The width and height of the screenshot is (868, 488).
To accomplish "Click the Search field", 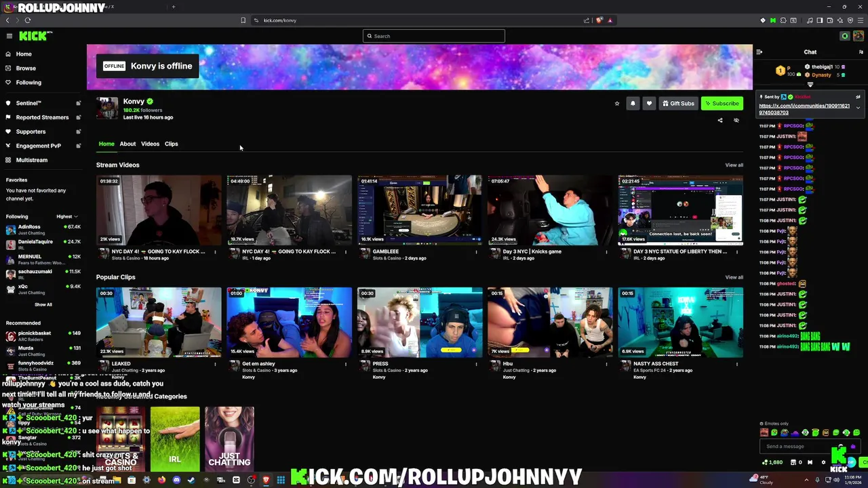I will tap(434, 36).
